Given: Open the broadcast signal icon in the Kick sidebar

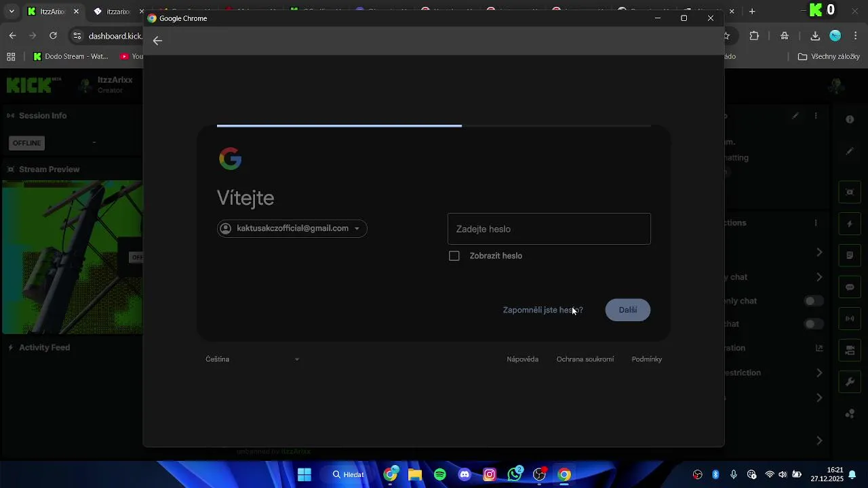Looking at the screenshot, I should click(x=850, y=319).
